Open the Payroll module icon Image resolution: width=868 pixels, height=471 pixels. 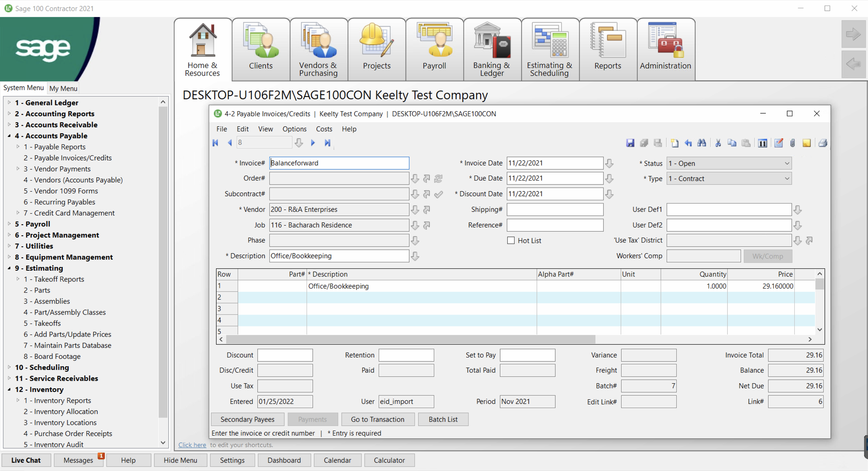tap(434, 49)
